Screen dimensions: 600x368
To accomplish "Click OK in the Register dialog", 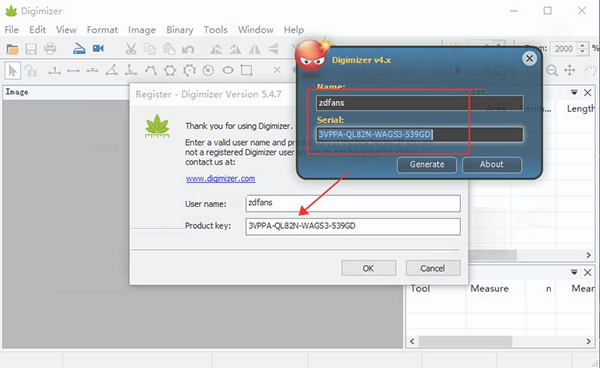I will tap(368, 268).
